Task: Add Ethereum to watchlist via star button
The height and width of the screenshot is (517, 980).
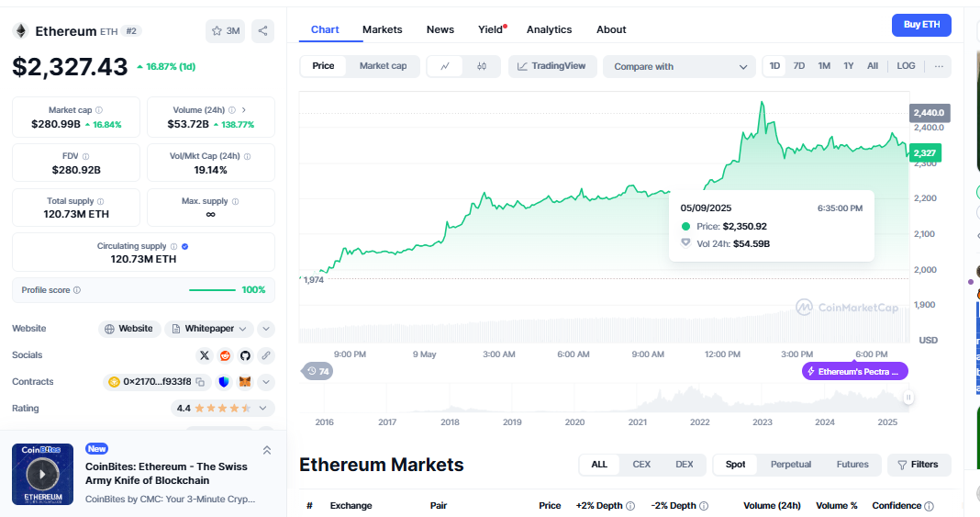Action: pyautogui.click(x=226, y=30)
